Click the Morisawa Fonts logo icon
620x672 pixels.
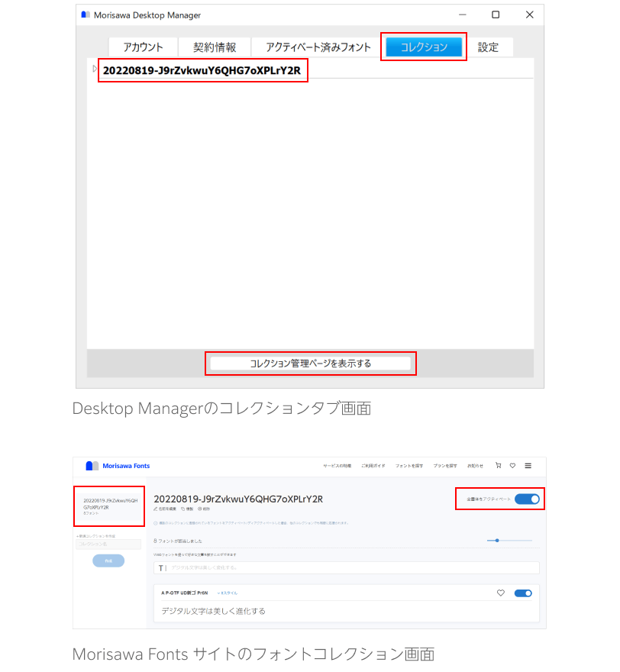(92, 466)
